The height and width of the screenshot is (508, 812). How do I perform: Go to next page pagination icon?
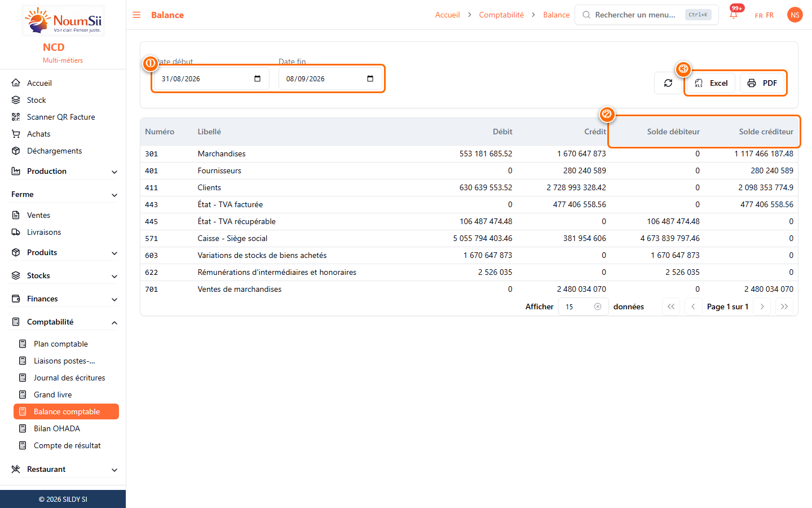pos(762,306)
